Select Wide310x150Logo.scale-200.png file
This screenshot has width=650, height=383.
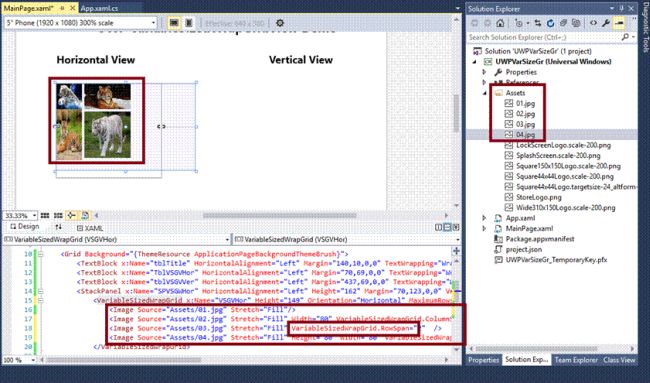[565, 208]
